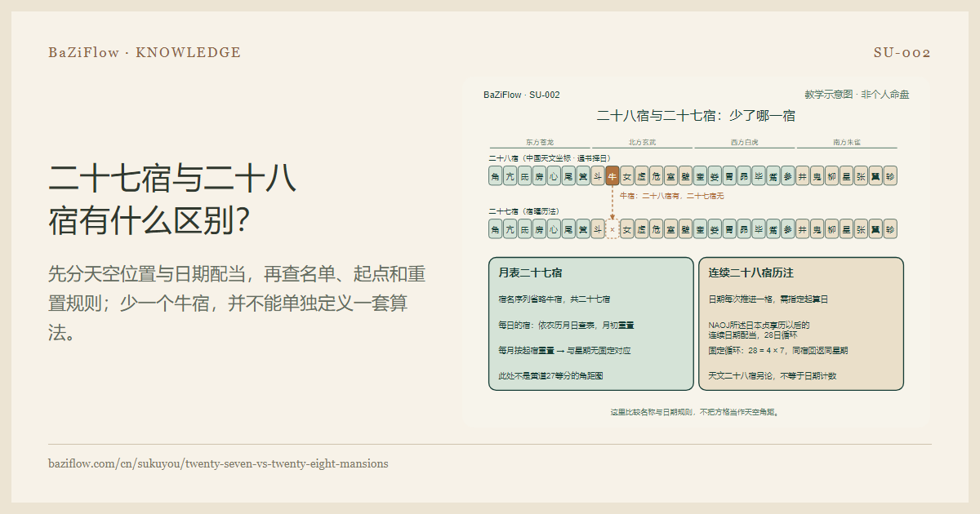
Task: Click the 连续二十八宿历注 card heading
Action: pyautogui.click(x=751, y=273)
